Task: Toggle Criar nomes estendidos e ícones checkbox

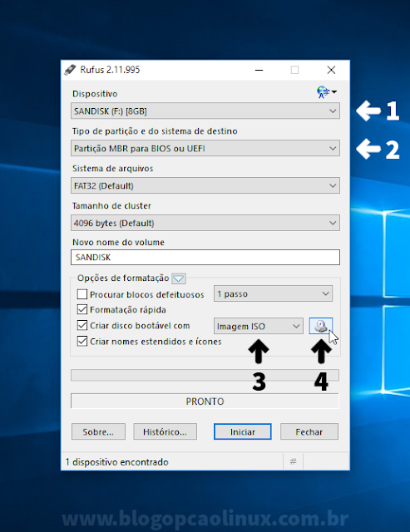Action: 82,341
